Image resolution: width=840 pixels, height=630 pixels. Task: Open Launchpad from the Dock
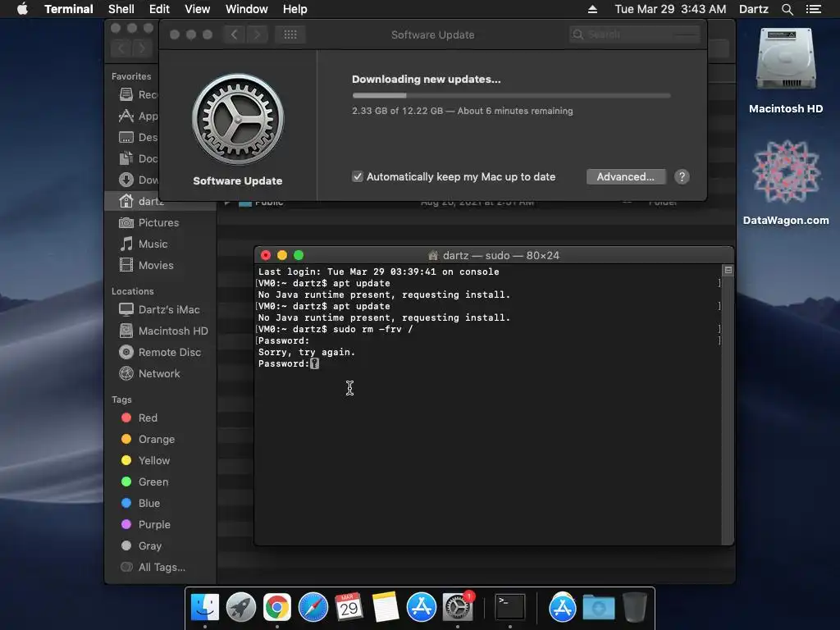pos(241,608)
